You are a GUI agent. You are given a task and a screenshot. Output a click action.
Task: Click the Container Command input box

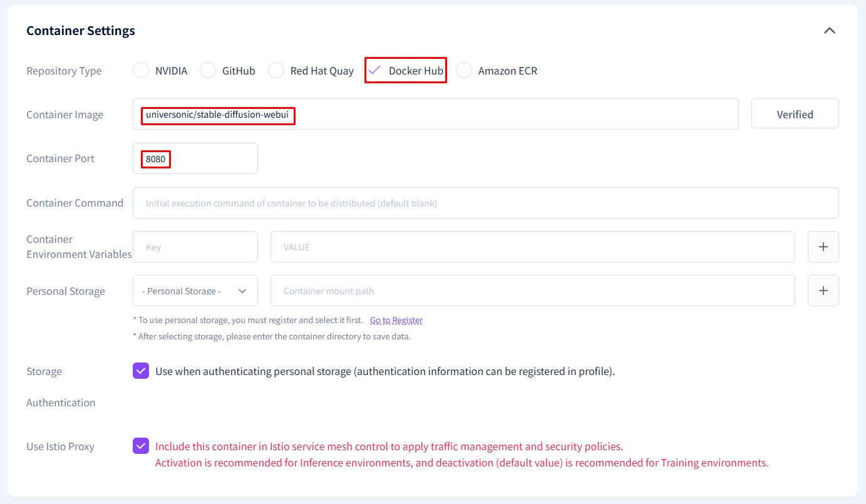point(485,203)
